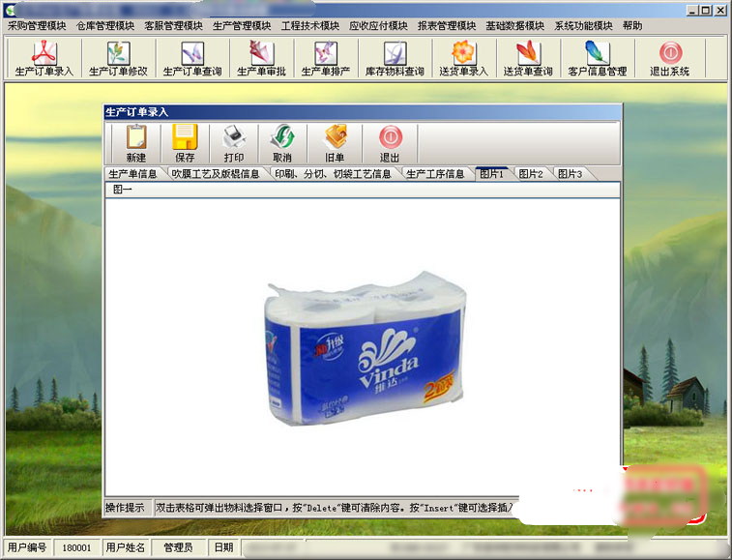Click the 管理员 username field
This screenshot has width=732, height=560.
(178, 547)
